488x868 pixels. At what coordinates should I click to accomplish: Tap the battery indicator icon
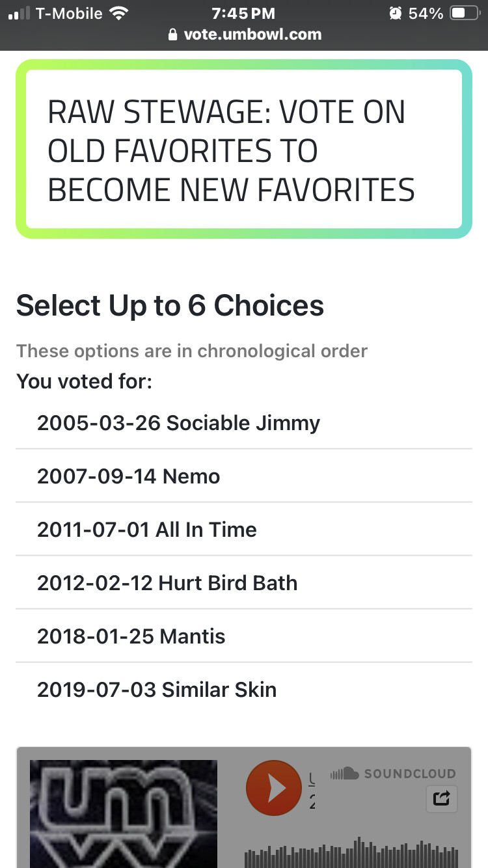[x=464, y=13]
